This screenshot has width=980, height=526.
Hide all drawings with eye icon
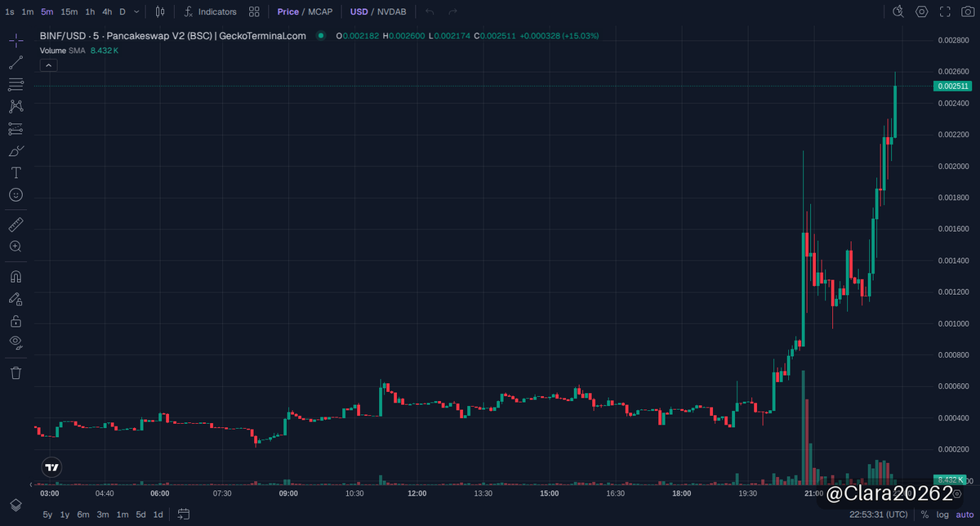tap(16, 342)
